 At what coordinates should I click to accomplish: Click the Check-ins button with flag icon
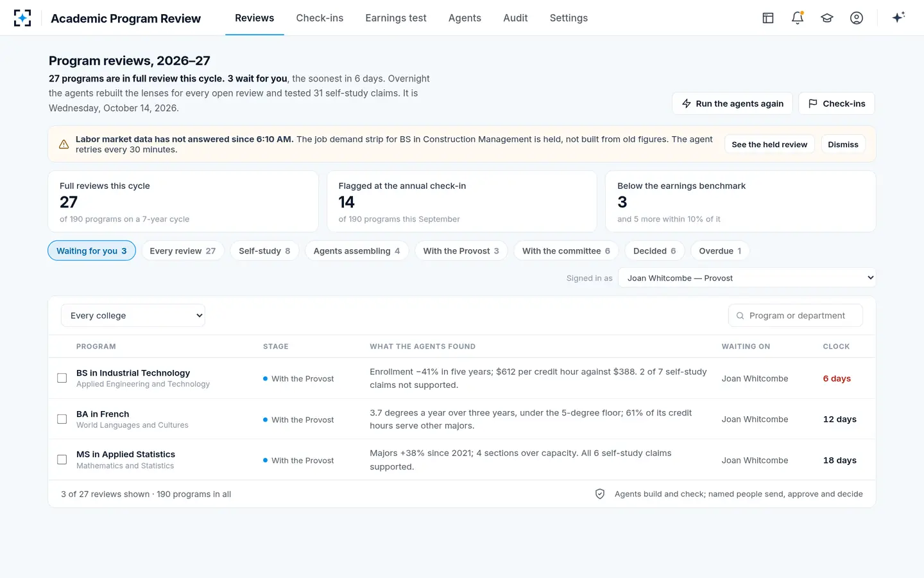[x=837, y=103]
